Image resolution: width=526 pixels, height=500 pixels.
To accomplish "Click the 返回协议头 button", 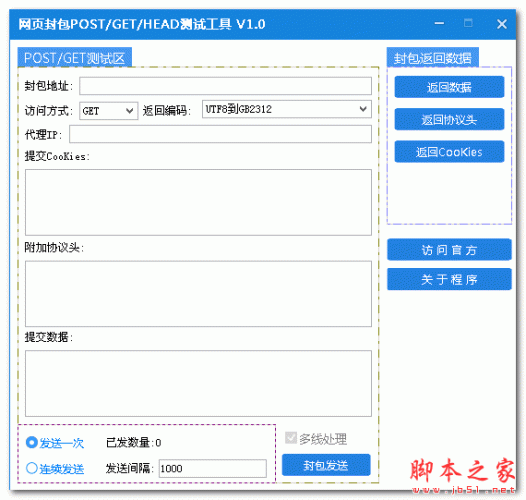I will 449,119.
